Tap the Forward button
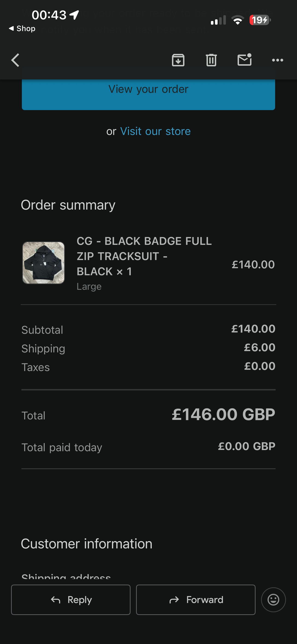This screenshot has height=644, width=297. pyautogui.click(x=195, y=600)
